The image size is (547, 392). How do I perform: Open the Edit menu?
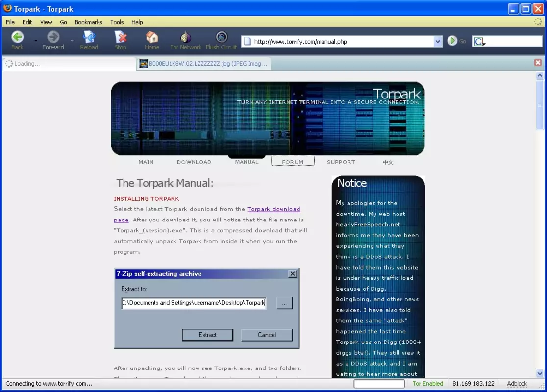click(27, 22)
